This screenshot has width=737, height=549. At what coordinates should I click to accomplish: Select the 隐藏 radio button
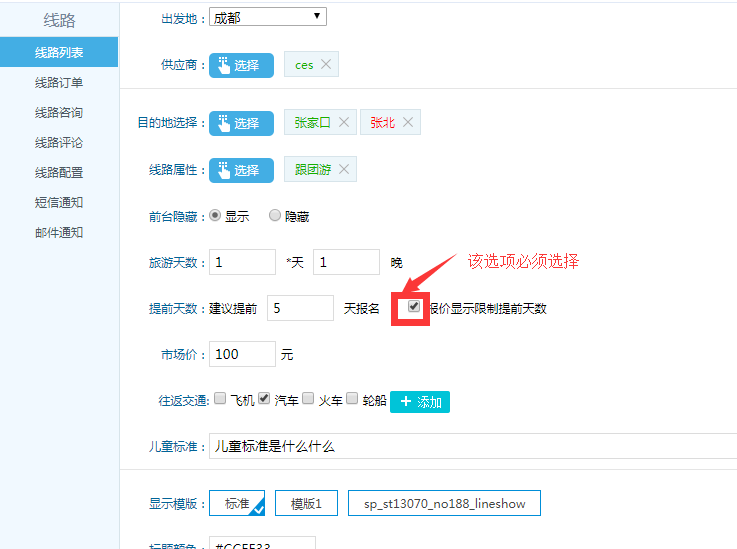(275, 215)
